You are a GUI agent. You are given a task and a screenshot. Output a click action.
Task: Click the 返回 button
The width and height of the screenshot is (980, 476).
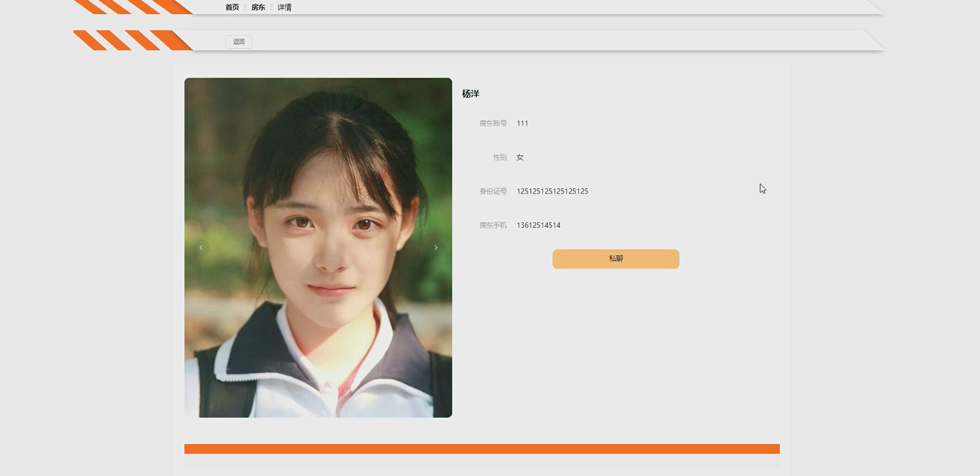239,42
